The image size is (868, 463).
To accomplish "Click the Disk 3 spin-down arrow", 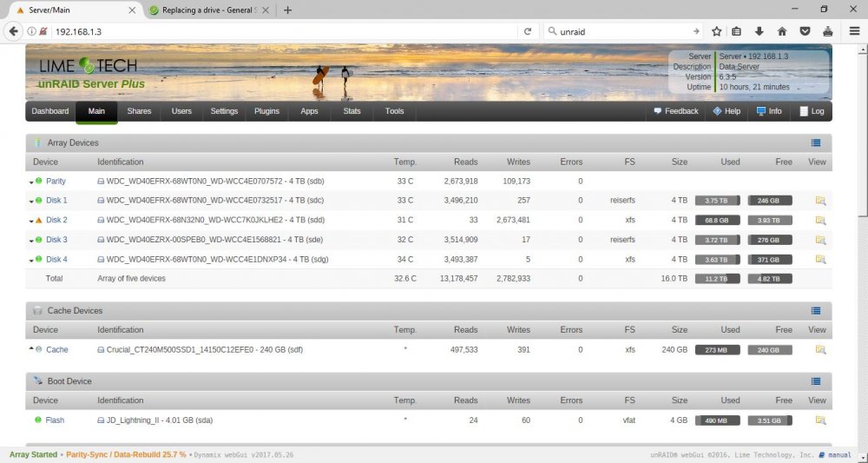I will pyautogui.click(x=31, y=241).
